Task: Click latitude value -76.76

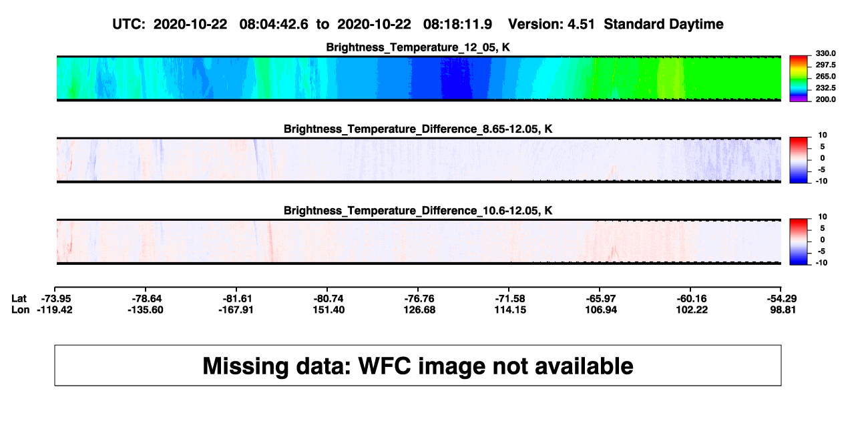Action: point(419,298)
